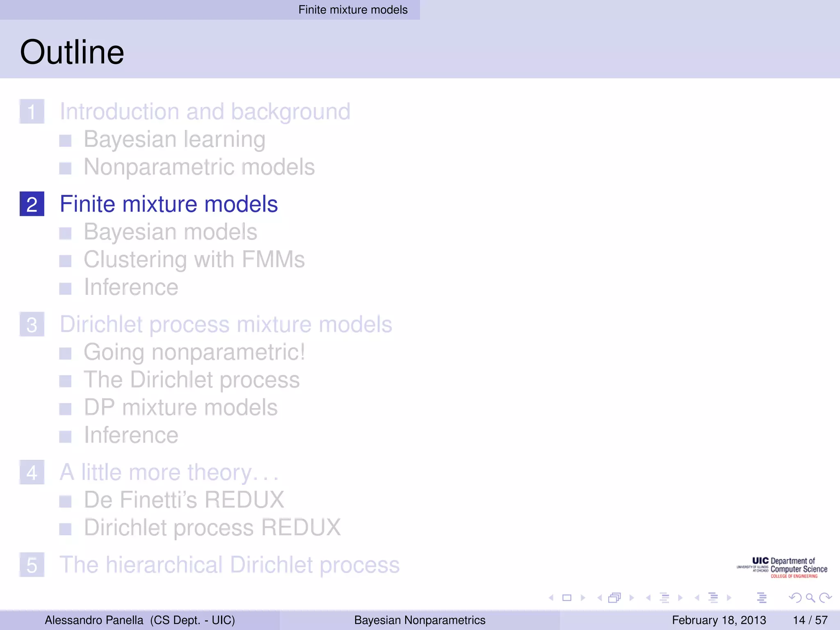The image size is (840, 630).
Task: Click the 'February 18, 2013' date
Action: pyautogui.click(x=719, y=620)
